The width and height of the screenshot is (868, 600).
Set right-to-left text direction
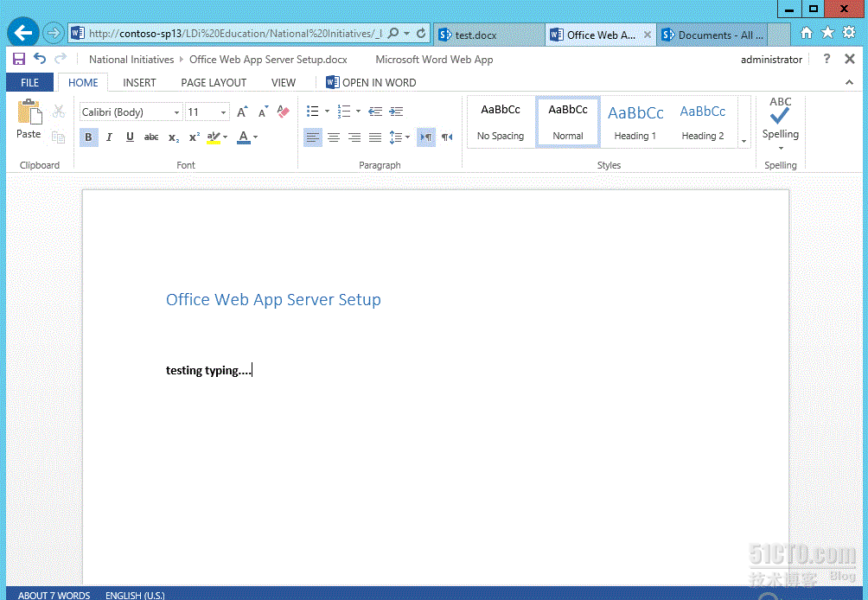coord(447,137)
